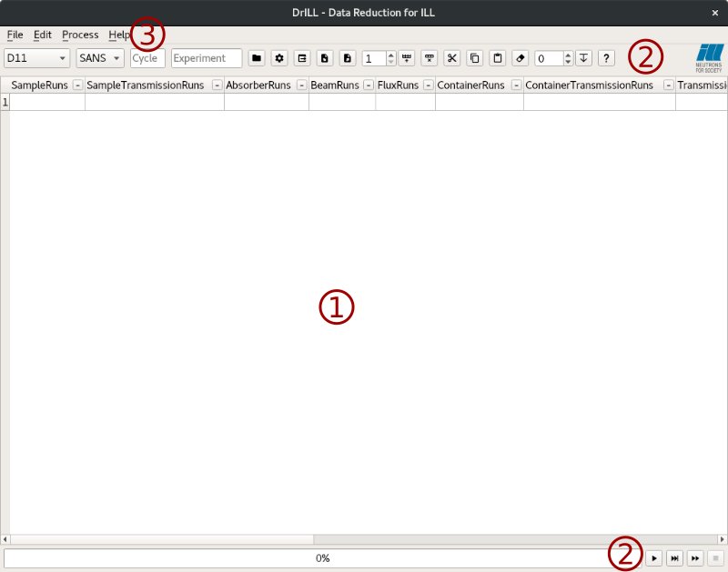The height and width of the screenshot is (572, 728).
Task: Open the SANS acquisition mode dropdown
Action: point(100,58)
